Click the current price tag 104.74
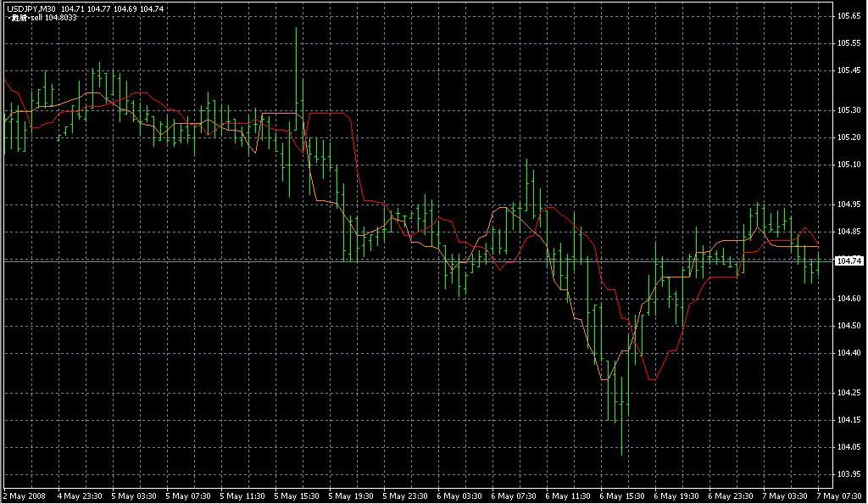Image resolution: width=868 pixels, height=504 pixels. pyautogui.click(x=849, y=261)
